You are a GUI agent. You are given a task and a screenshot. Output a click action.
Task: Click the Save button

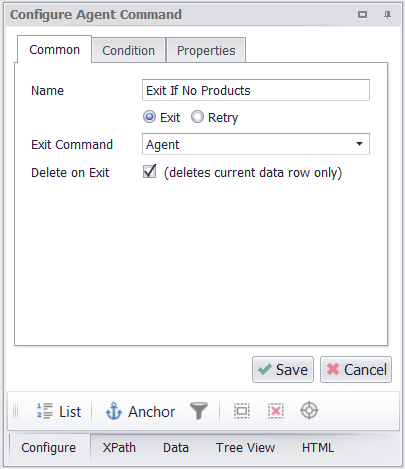coord(283,369)
